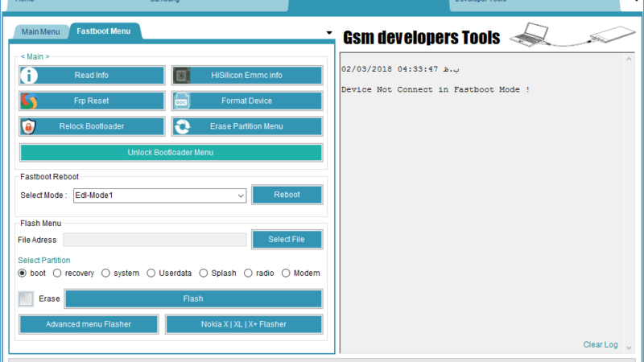Choose the Userdata partition option
Screen dimensions: 644x362
[151, 273]
